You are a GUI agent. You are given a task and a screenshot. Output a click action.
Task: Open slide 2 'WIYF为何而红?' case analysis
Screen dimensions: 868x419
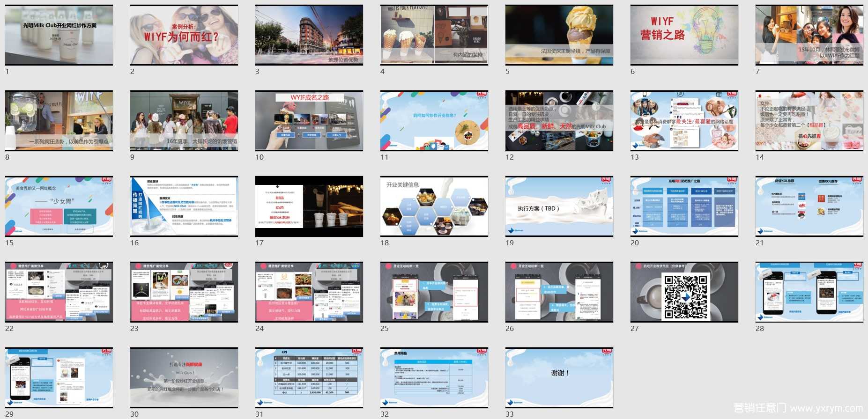(184, 35)
